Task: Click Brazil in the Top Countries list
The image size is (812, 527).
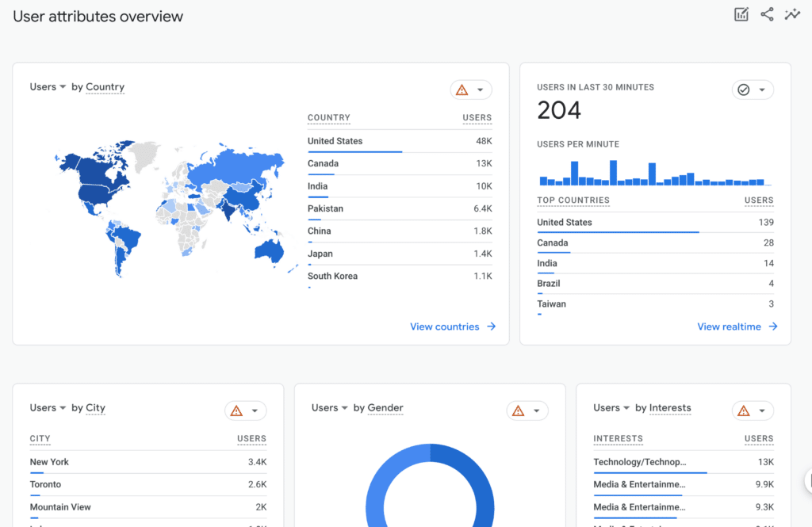Action: coord(548,283)
